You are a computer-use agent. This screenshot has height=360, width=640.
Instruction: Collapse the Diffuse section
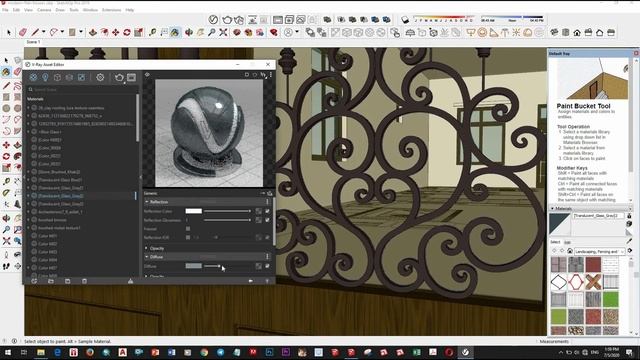(x=147, y=257)
